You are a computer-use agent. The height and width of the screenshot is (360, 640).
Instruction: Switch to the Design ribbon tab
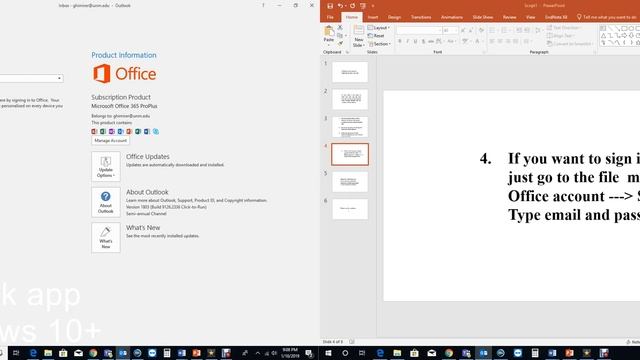pyautogui.click(x=394, y=17)
